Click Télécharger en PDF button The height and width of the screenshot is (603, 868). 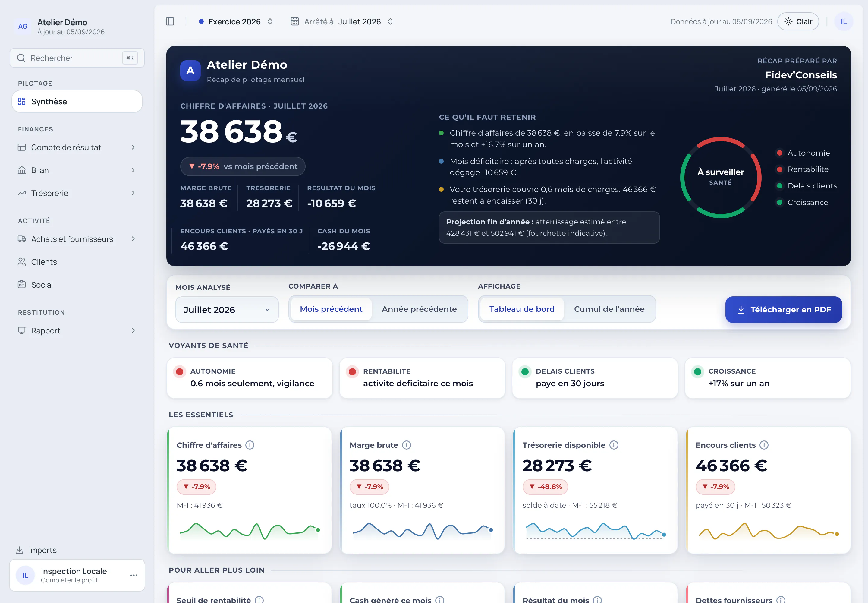(x=783, y=309)
